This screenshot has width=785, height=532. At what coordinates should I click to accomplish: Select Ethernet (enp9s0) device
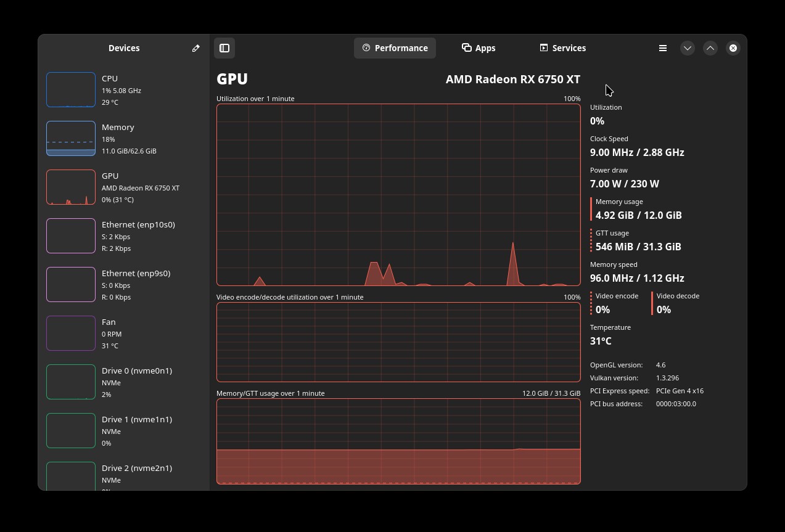[124, 285]
